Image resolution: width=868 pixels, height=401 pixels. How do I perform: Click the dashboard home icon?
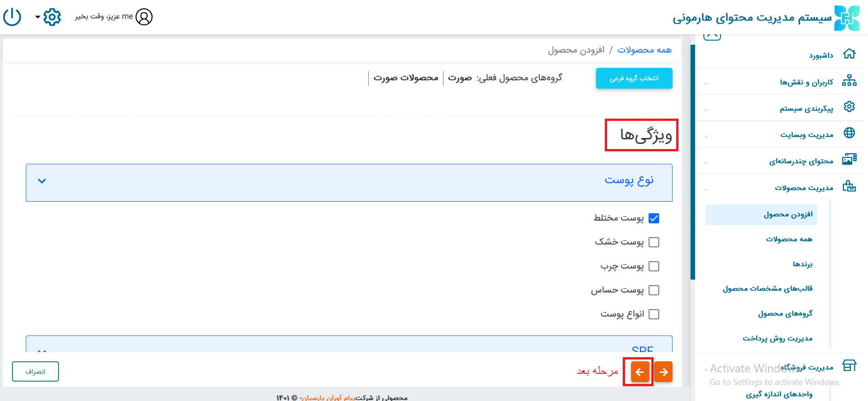coord(849,54)
